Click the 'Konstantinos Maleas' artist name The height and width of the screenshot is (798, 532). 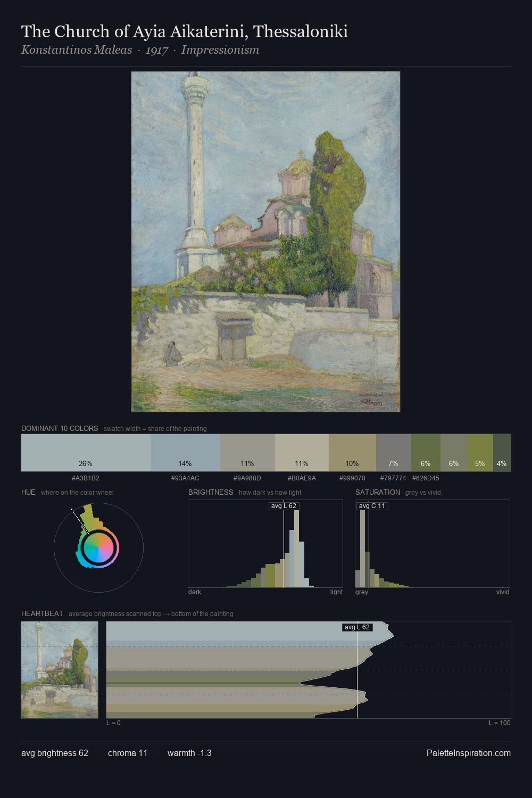(77, 50)
